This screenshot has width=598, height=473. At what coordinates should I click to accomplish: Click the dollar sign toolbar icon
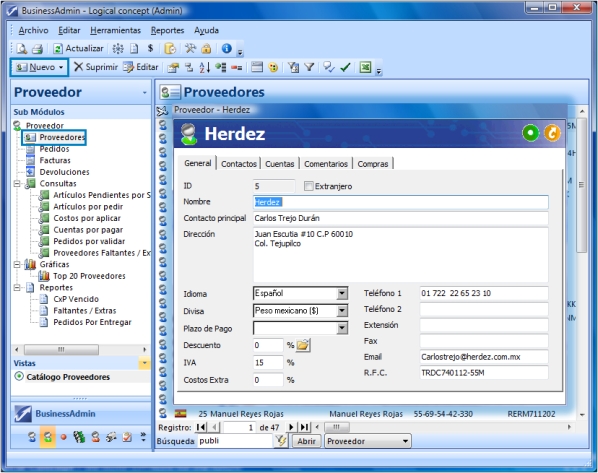pyautogui.click(x=150, y=48)
